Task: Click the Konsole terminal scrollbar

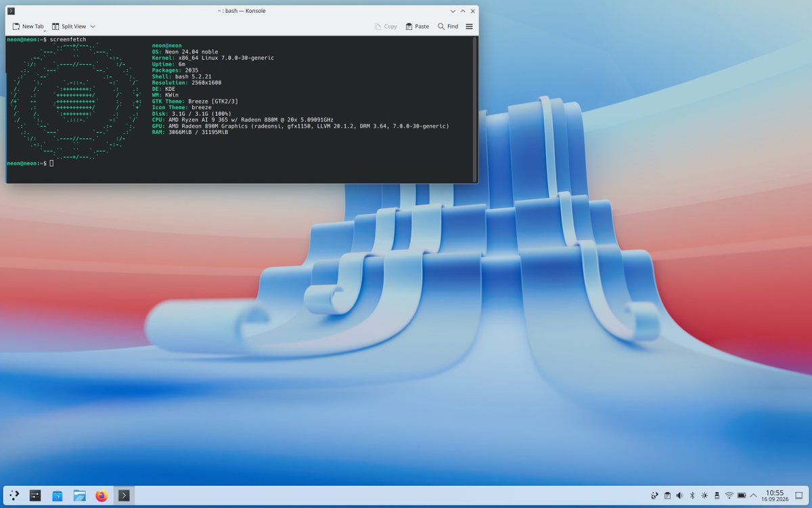Action: (x=475, y=109)
